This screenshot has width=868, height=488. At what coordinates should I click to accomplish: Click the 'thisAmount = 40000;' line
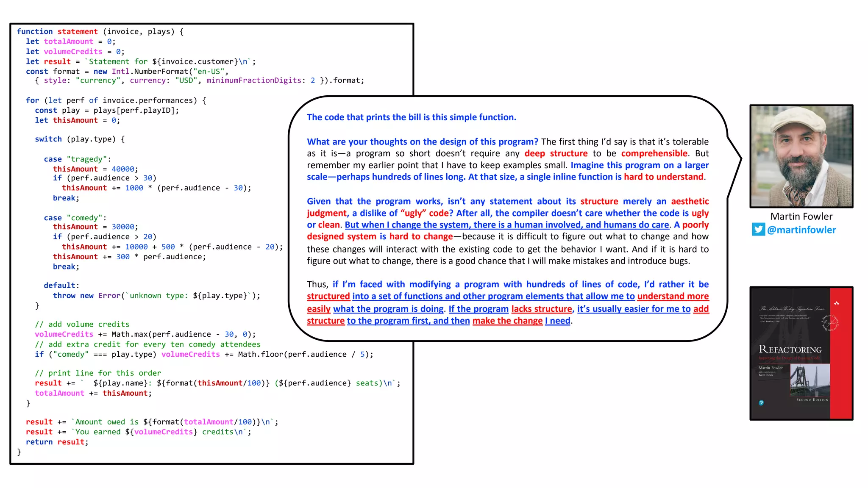coord(95,169)
